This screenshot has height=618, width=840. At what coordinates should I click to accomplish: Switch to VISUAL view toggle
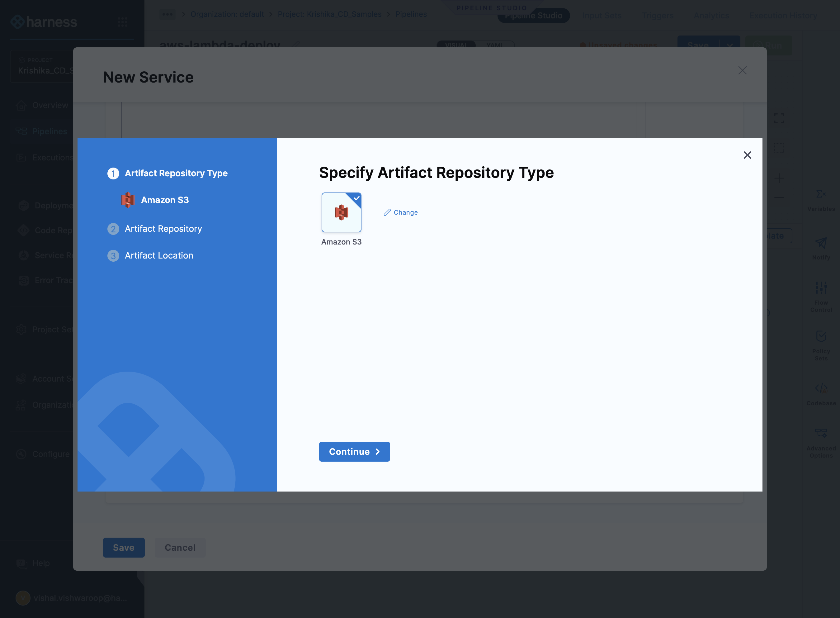pos(456,45)
